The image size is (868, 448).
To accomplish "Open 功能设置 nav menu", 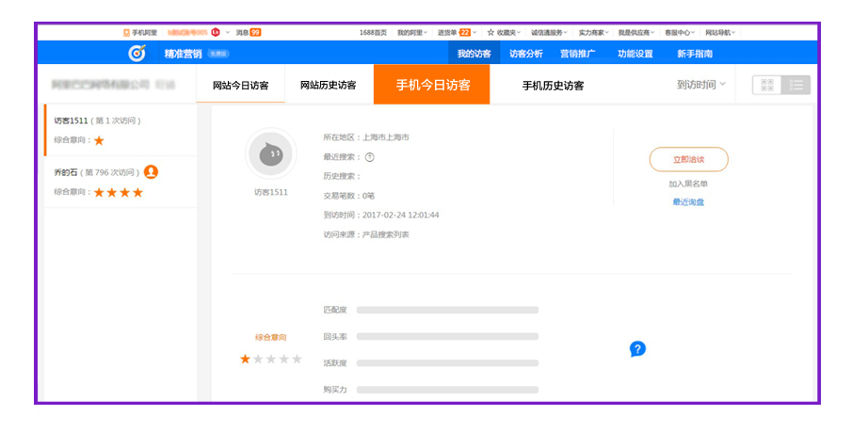I will pyautogui.click(x=635, y=54).
